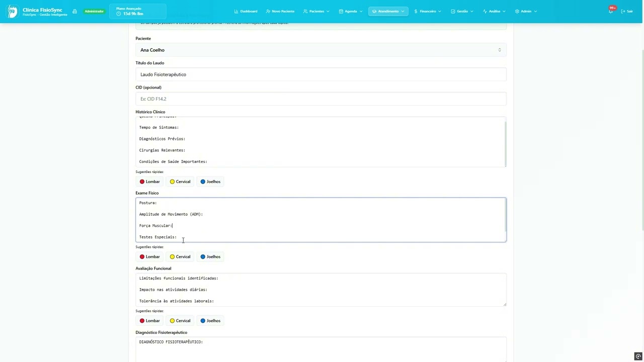This screenshot has height=362, width=644.
Task: Expand the Agenda dropdown menu
Action: pyautogui.click(x=351, y=11)
